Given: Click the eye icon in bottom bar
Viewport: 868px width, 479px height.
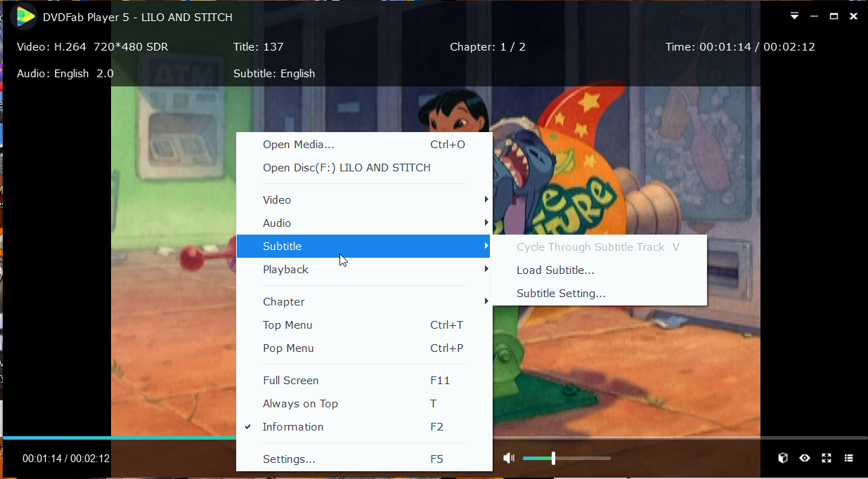Looking at the screenshot, I should tap(805, 458).
